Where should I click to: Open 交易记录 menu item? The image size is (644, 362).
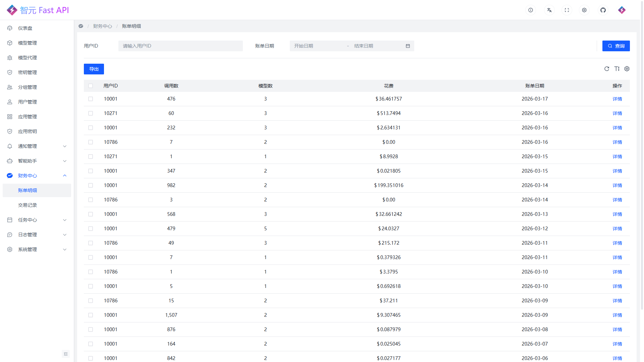coord(28,205)
